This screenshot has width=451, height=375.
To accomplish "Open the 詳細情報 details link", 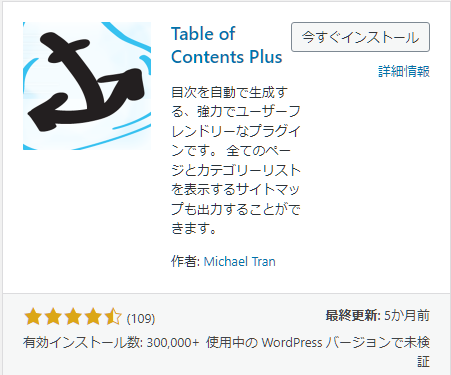I will [x=404, y=71].
